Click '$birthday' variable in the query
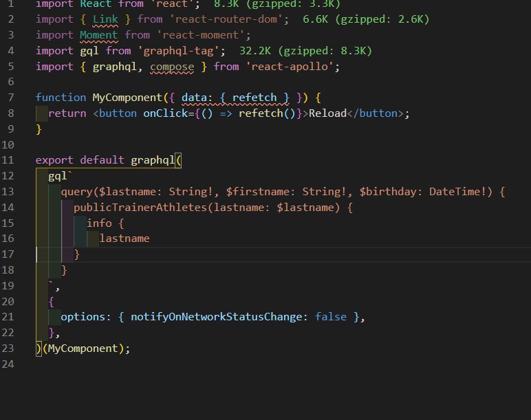This screenshot has width=531, height=420. point(388,192)
